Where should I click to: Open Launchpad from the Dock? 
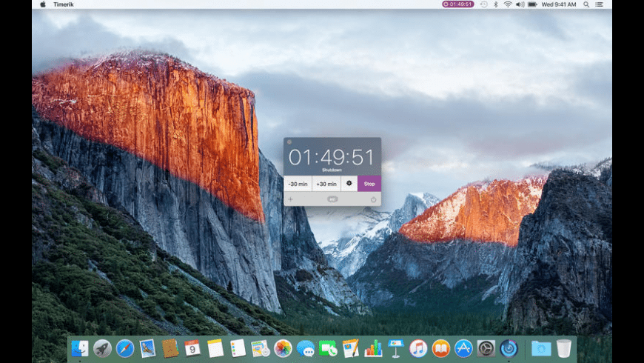[102, 349]
